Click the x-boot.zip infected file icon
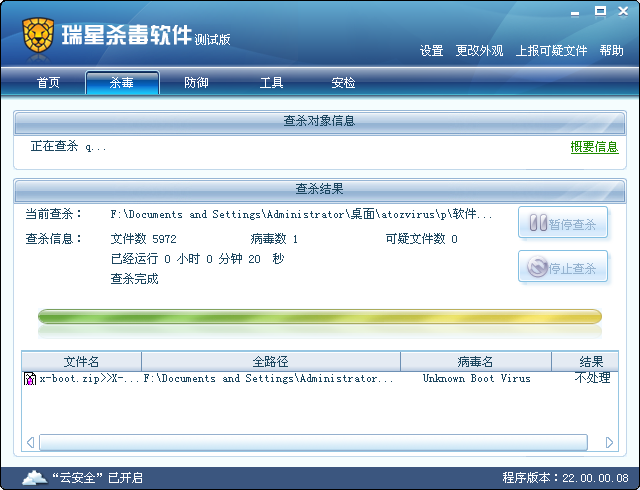The height and width of the screenshot is (490, 640). [x=30, y=379]
